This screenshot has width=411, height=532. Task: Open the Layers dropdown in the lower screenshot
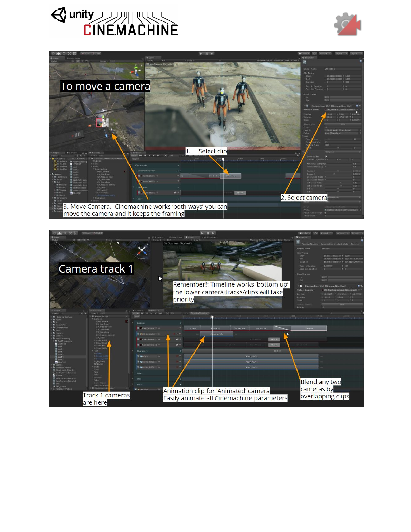click(342, 233)
